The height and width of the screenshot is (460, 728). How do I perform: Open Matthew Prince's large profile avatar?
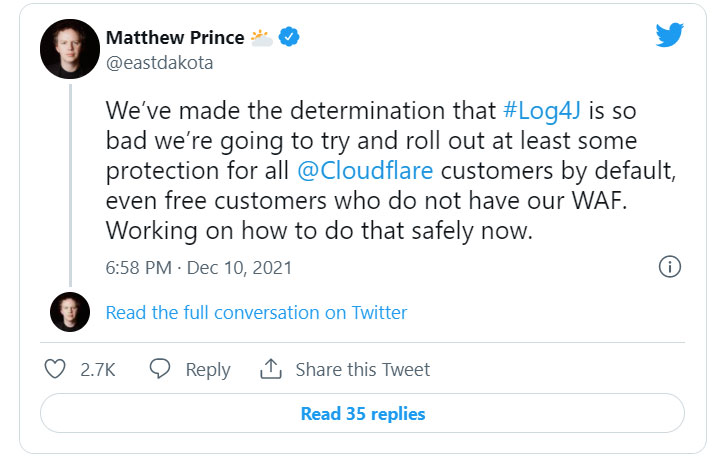point(69,48)
